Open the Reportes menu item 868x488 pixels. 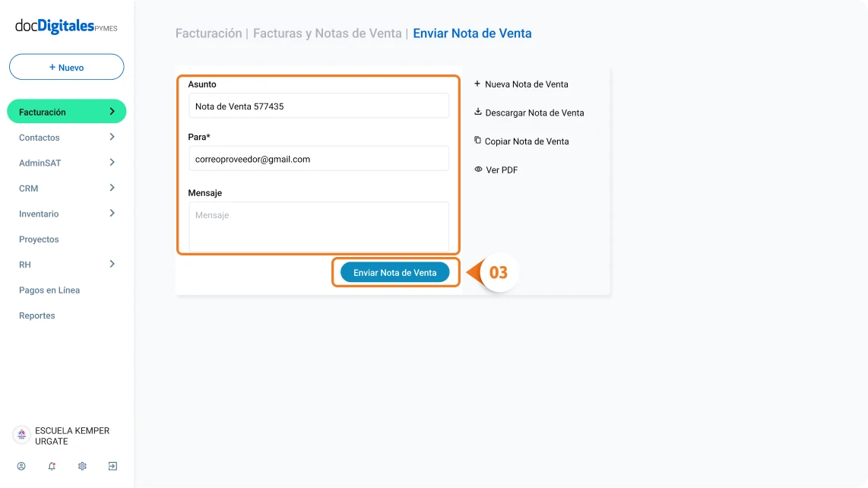coord(37,315)
